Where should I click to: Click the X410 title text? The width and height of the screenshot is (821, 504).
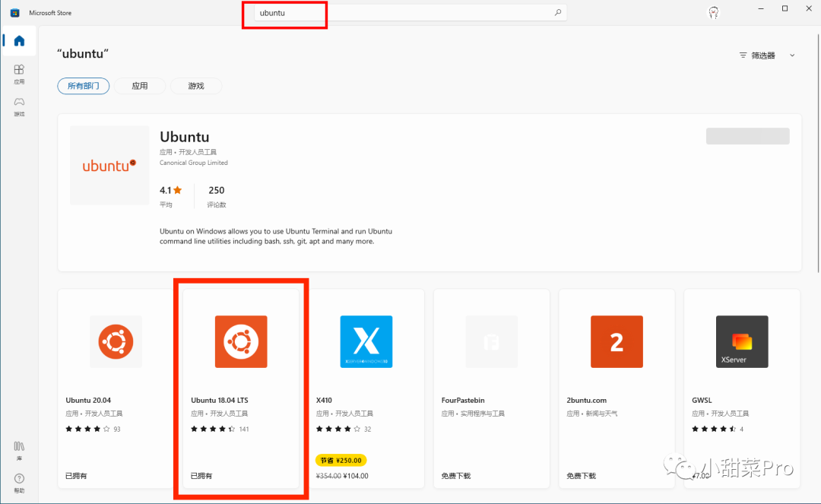(324, 401)
